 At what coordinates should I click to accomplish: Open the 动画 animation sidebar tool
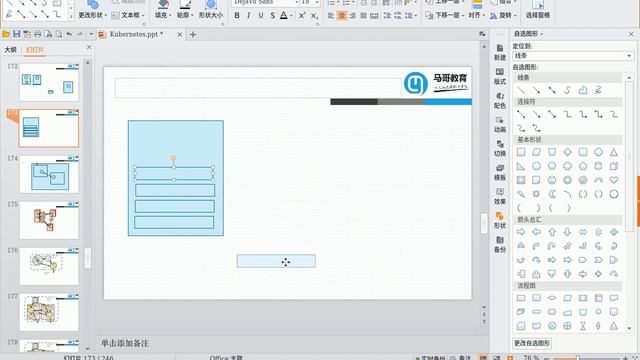(x=500, y=124)
